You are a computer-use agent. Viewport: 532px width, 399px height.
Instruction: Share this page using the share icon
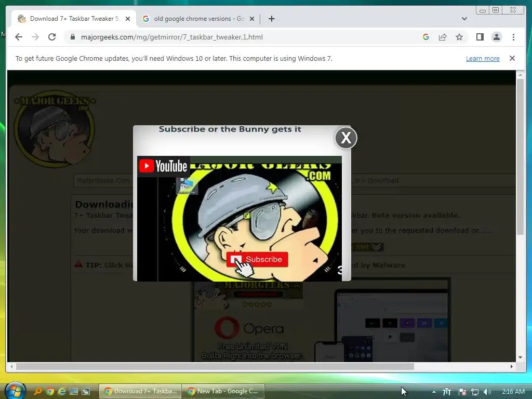(x=443, y=37)
